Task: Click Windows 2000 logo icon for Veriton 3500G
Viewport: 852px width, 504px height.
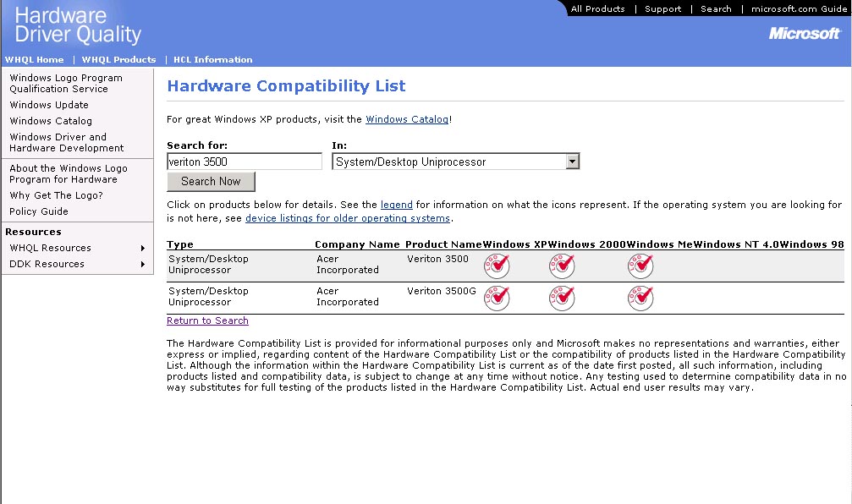Action: 562,297
